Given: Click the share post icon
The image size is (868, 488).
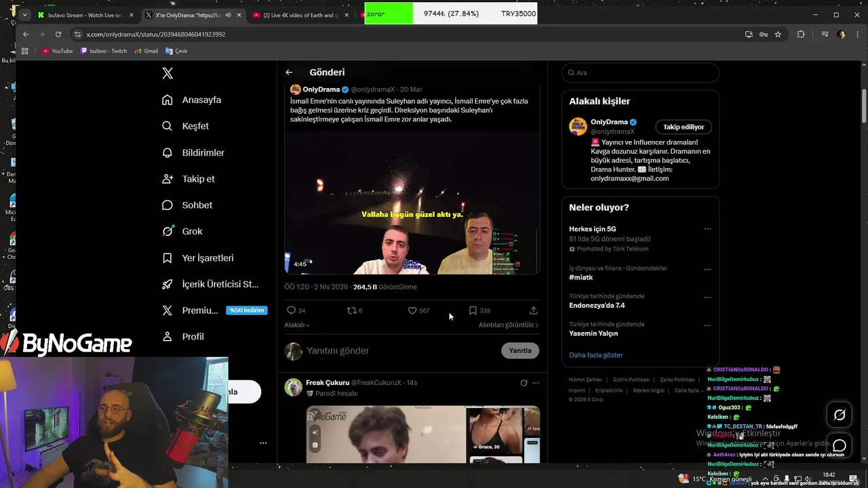Looking at the screenshot, I should (534, 310).
